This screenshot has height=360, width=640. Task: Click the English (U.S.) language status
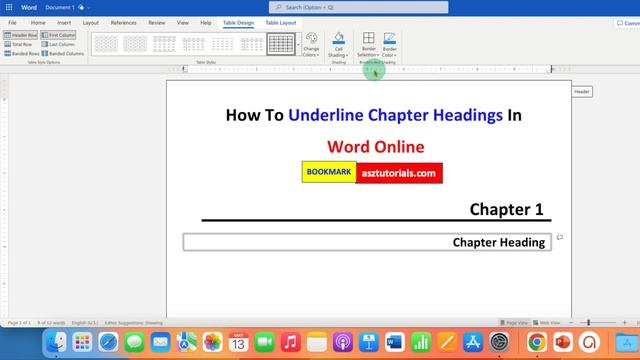[x=85, y=323]
